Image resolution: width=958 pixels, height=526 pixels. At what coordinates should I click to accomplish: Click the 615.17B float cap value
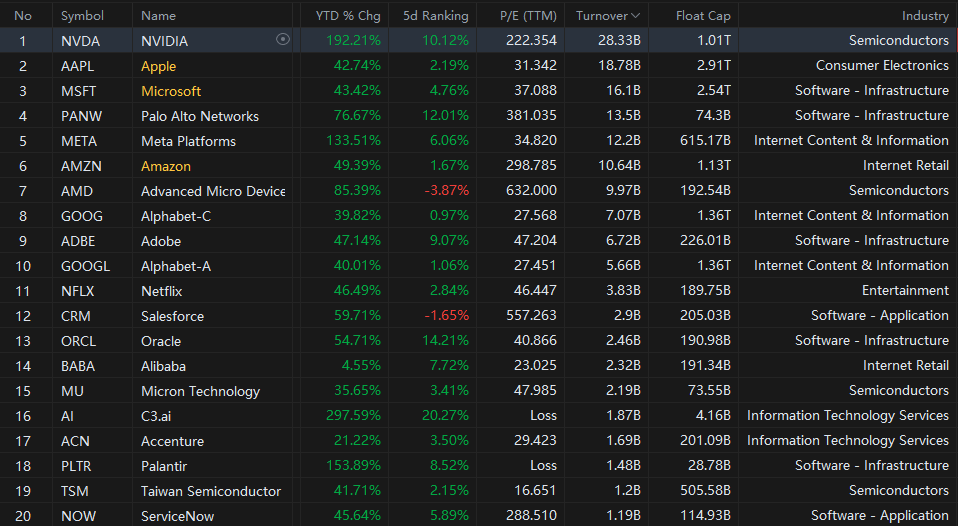[705, 141]
